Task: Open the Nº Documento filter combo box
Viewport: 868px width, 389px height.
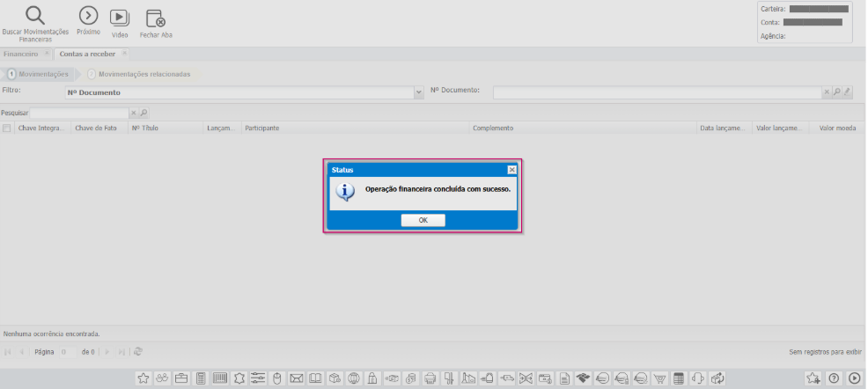Action: coord(239,92)
